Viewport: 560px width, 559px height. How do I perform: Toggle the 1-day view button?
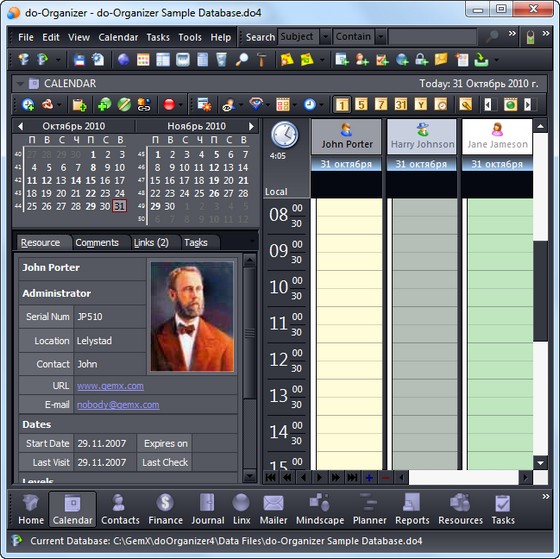(342, 105)
